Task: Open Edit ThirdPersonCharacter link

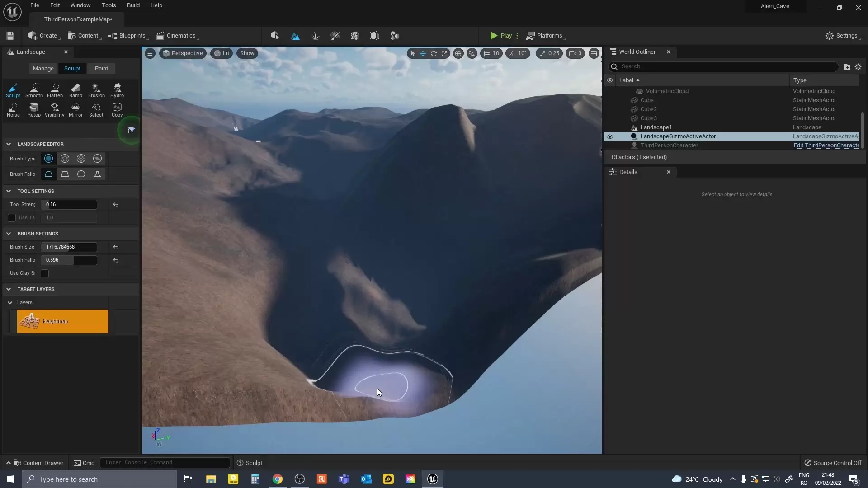Action: click(x=826, y=145)
